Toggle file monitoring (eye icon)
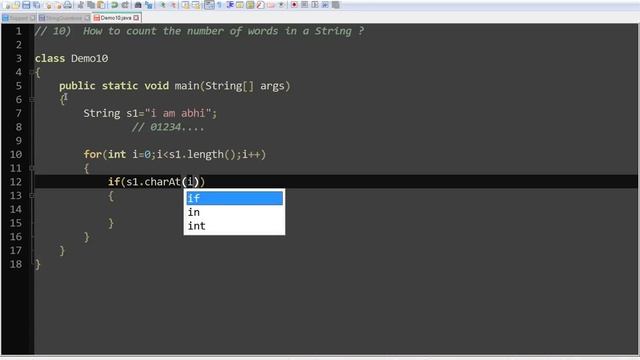The image size is (640, 360). 281,5
